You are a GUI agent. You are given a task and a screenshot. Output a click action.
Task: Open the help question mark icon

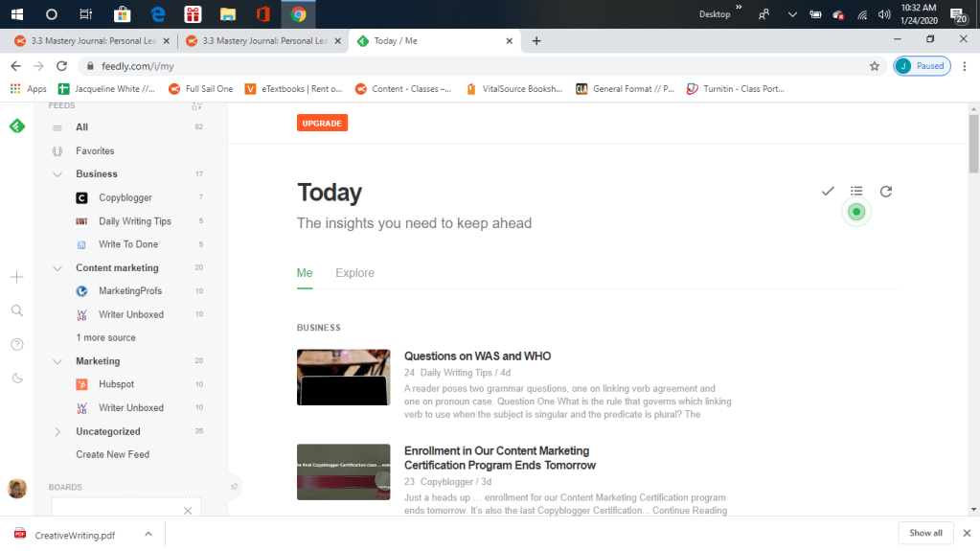tap(16, 344)
